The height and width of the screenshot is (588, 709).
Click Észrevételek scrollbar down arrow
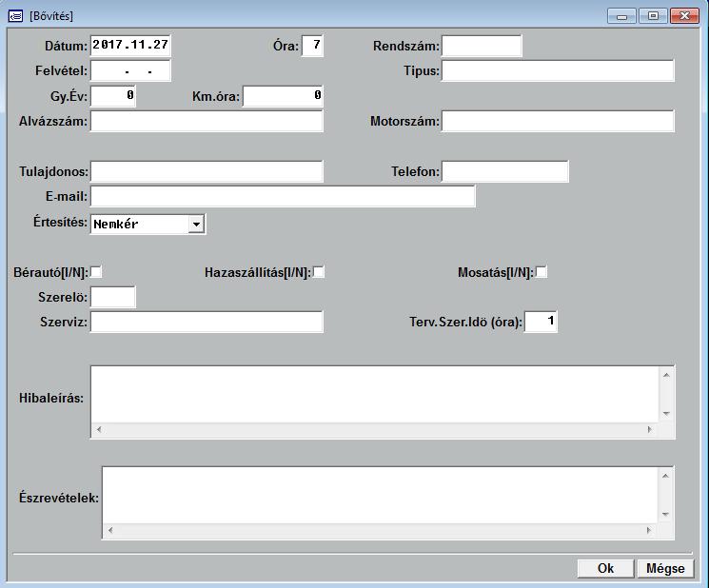click(x=665, y=515)
